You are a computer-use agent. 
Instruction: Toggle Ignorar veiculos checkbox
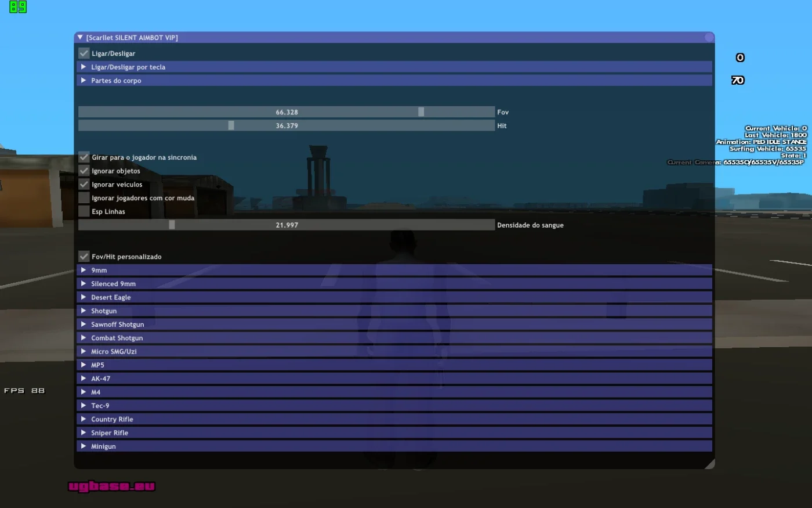coord(84,184)
